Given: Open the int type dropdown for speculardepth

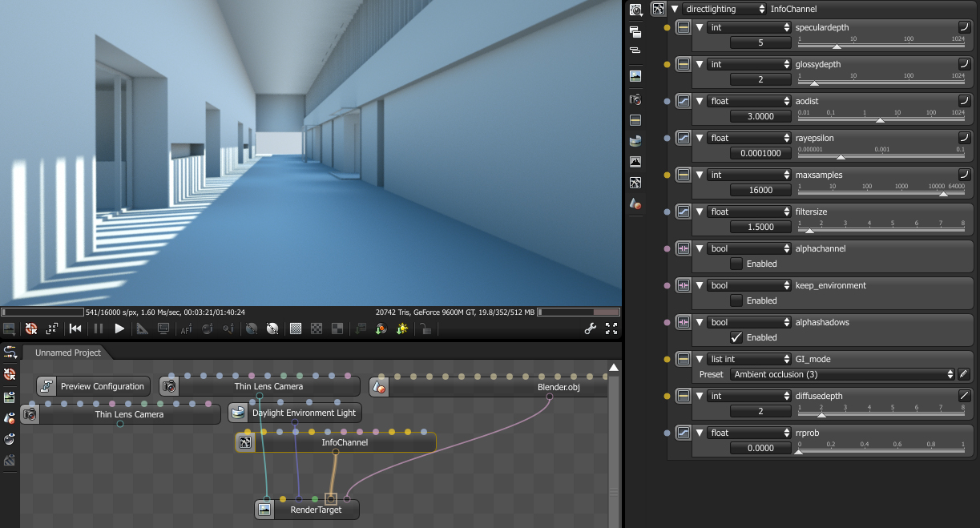Looking at the screenshot, I should 749,27.
